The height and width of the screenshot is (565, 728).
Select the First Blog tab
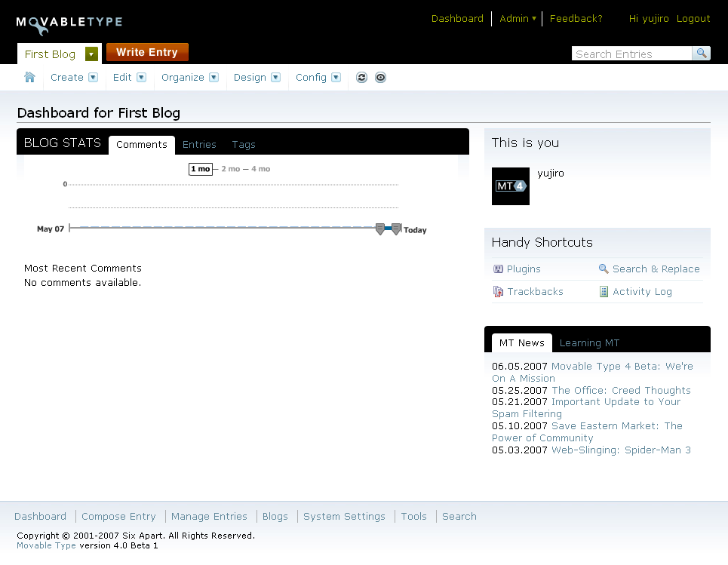[x=50, y=54]
